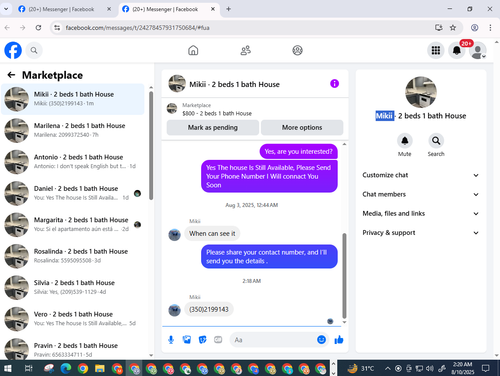Open the tab search dropdown arrow
500x376 pixels.
[x=6, y=9]
